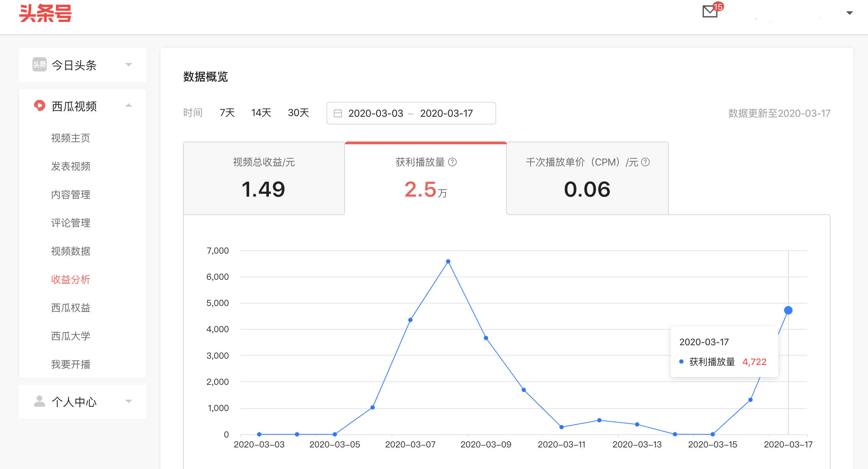This screenshot has width=868, height=469.
Task: Open 西瓜权益 in the sidebar
Action: [x=71, y=308]
